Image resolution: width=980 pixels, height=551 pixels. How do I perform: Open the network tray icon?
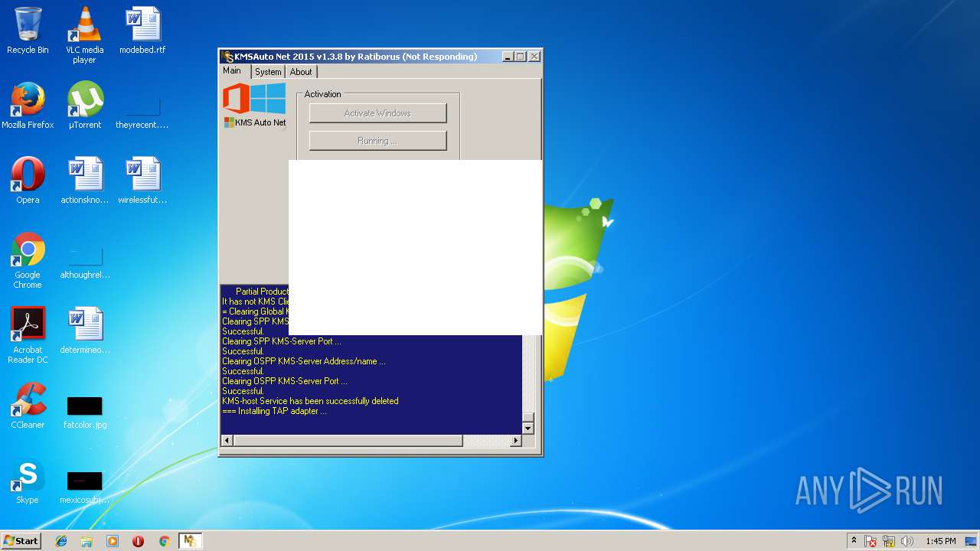890,541
